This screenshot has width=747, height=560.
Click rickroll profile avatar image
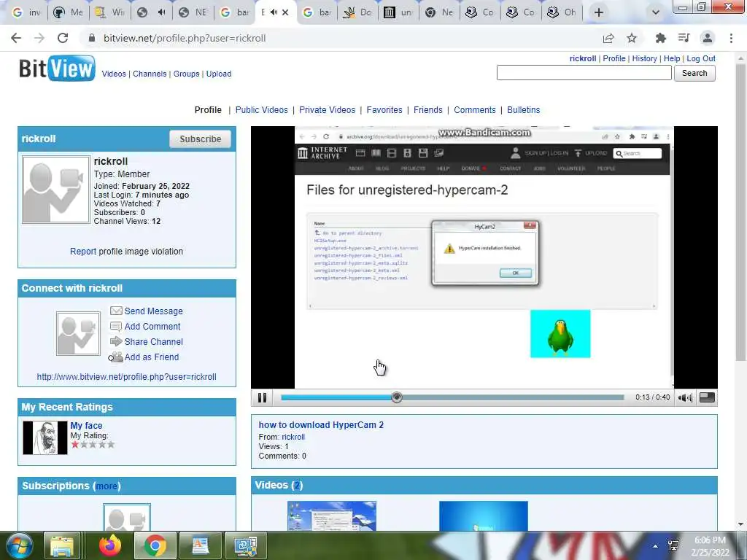point(56,190)
